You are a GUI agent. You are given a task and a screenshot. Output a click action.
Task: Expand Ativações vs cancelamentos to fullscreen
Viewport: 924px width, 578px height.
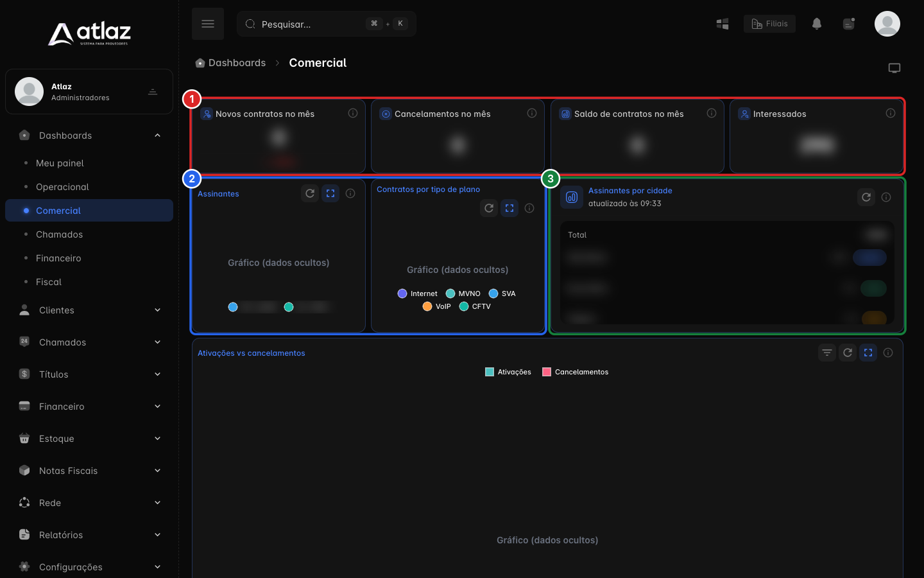868,353
